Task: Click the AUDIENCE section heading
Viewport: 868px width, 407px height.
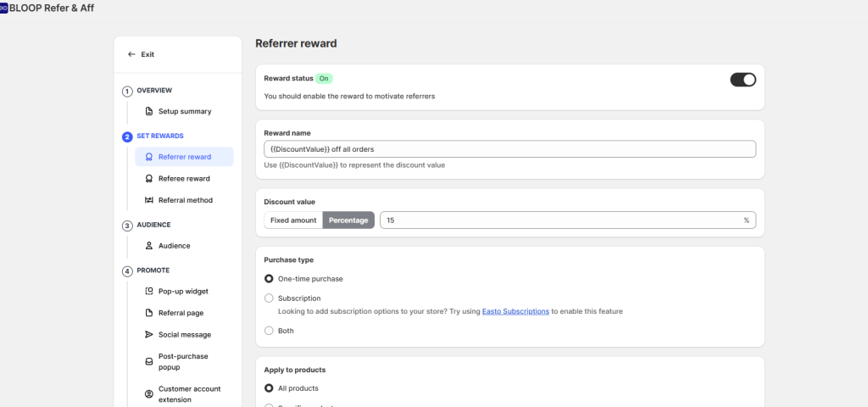Action: point(153,225)
